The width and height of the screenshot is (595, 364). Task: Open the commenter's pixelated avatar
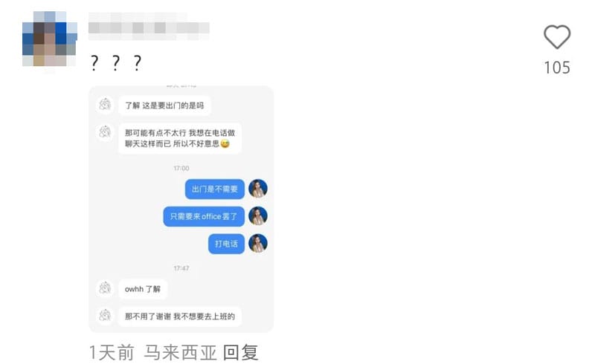(49, 39)
